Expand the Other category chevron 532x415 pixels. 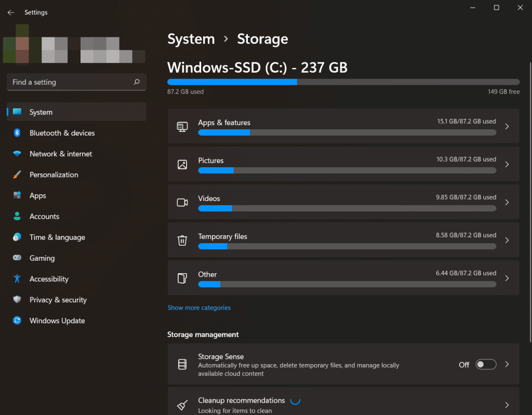point(507,278)
